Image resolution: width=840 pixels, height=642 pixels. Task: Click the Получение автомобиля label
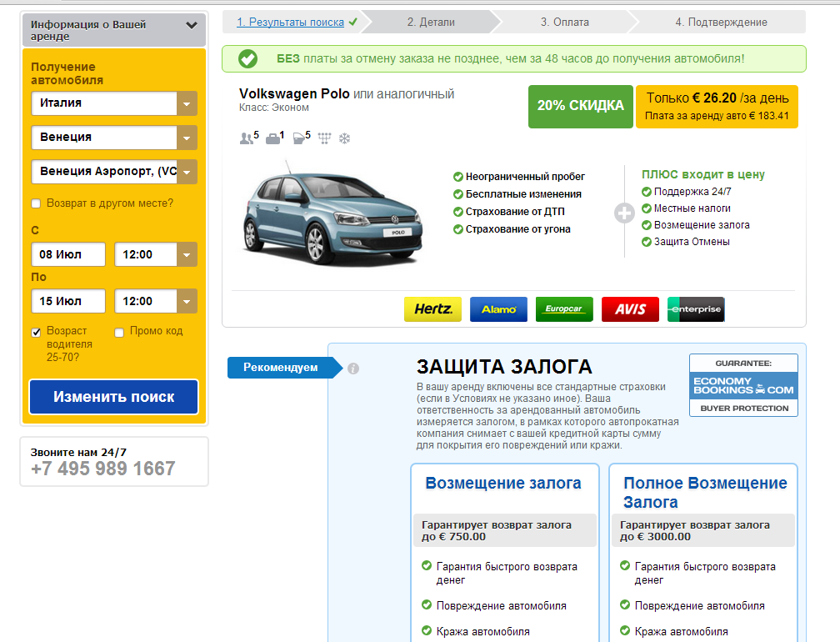(x=67, y=73)
